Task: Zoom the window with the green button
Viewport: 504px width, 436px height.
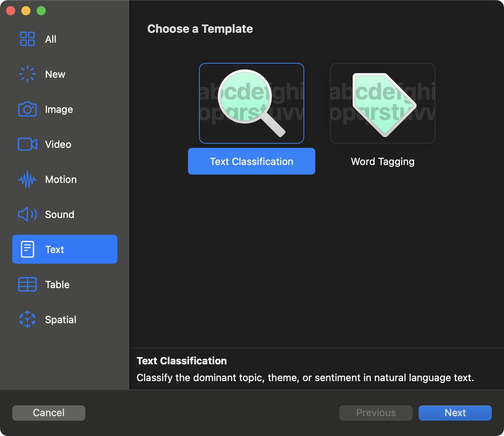Action: 41,11
